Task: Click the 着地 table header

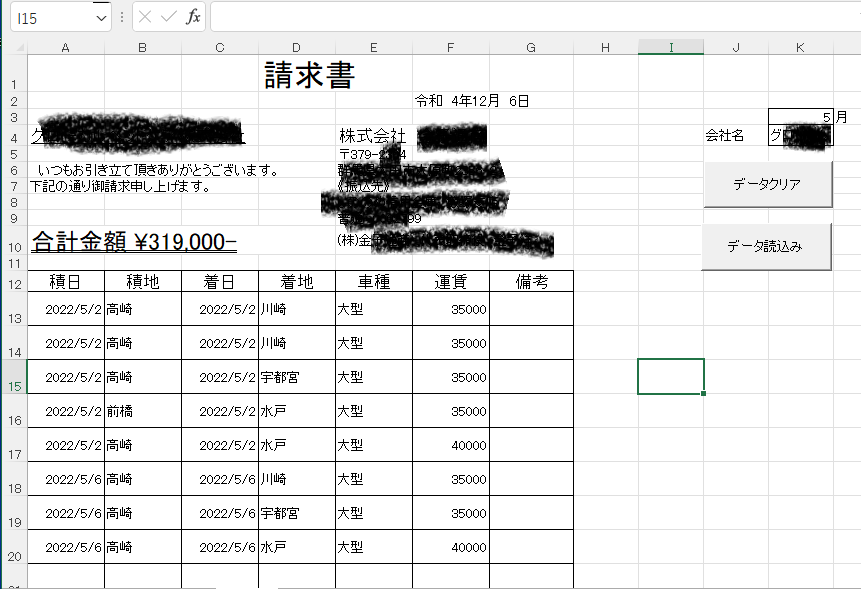Action: pyautogui.click(x=297, y=282)
